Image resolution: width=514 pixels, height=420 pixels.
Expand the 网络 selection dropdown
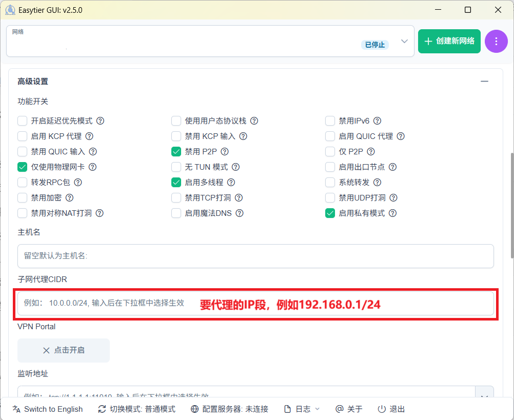(x=405, y=41)
